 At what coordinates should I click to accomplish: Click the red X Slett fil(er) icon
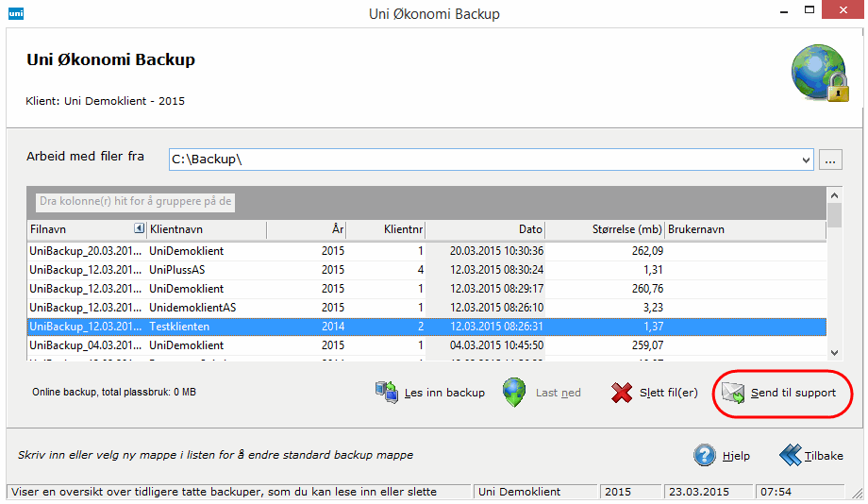click(x=622, y=393)
